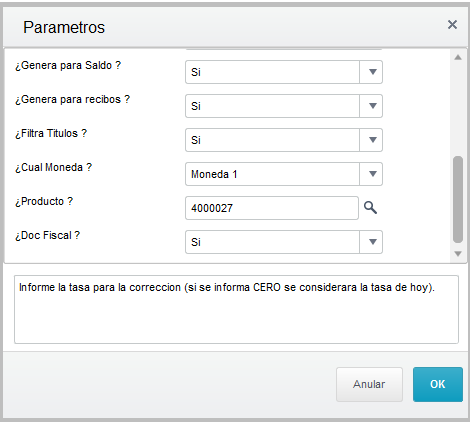
Task: Open the Doc Fiscal dropdown arrow
Action: point(371,242)
